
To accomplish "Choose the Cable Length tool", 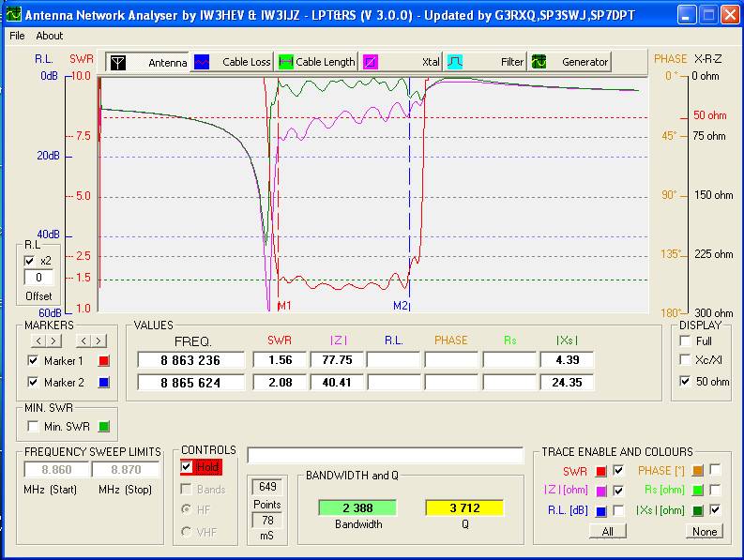I will [x=286, y=62].
